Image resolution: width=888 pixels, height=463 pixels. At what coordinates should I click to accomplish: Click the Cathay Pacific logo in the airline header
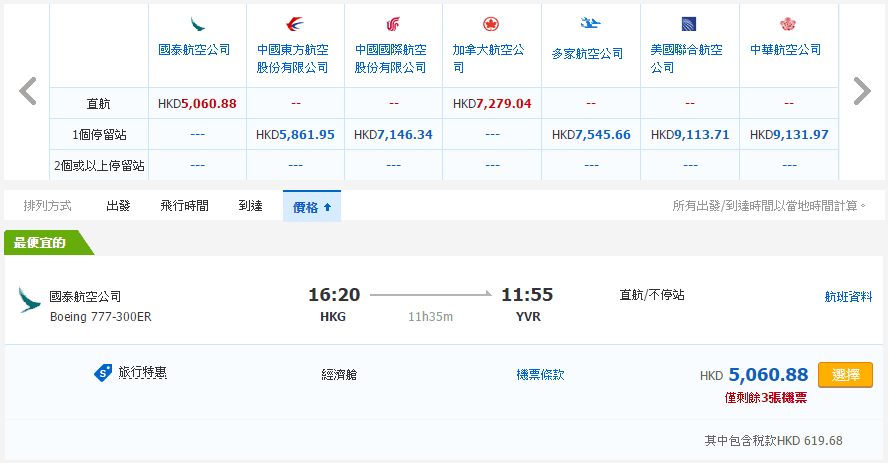[197, 23]
